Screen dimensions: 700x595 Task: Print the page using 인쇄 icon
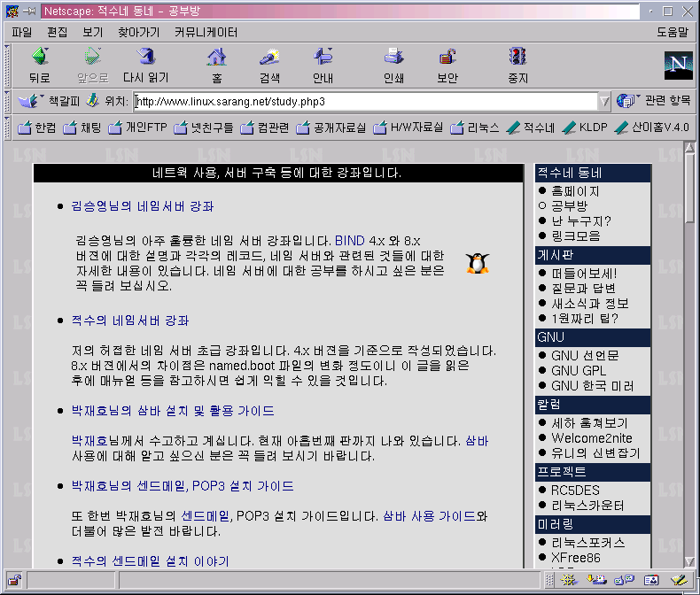(x=393, y=66)
